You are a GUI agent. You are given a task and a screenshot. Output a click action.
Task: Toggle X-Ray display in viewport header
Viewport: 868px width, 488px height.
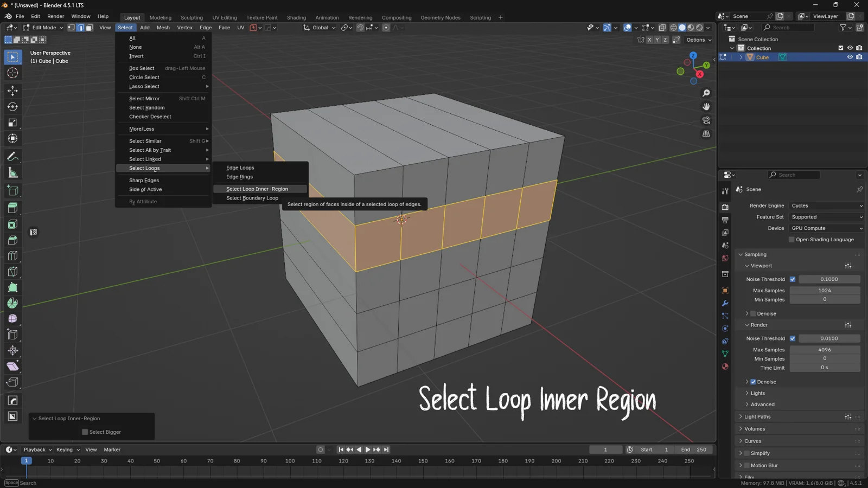662,28
